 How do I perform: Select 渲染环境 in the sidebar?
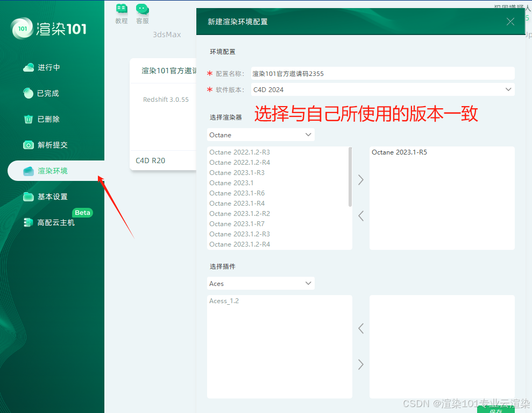[56, 171]
